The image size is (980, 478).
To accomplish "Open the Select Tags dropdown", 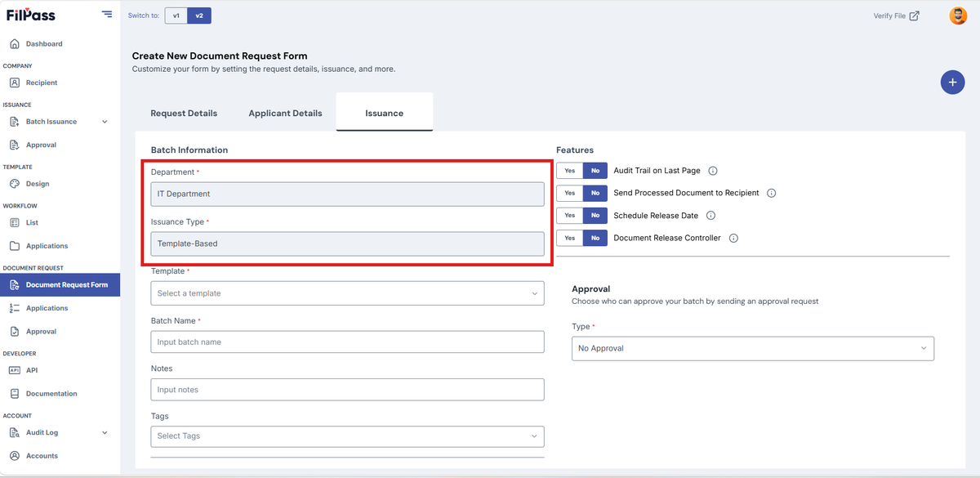I will click(347, 436).
